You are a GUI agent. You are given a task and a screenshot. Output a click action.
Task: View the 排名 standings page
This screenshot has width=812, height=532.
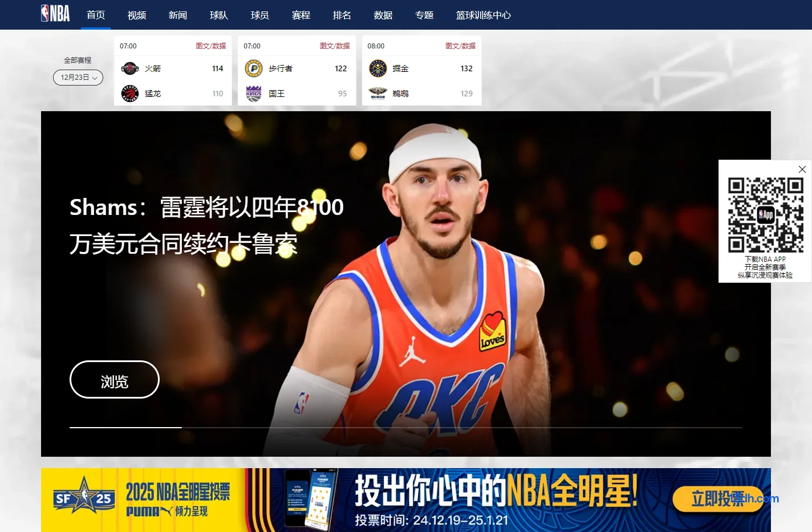tap(342, 15)
